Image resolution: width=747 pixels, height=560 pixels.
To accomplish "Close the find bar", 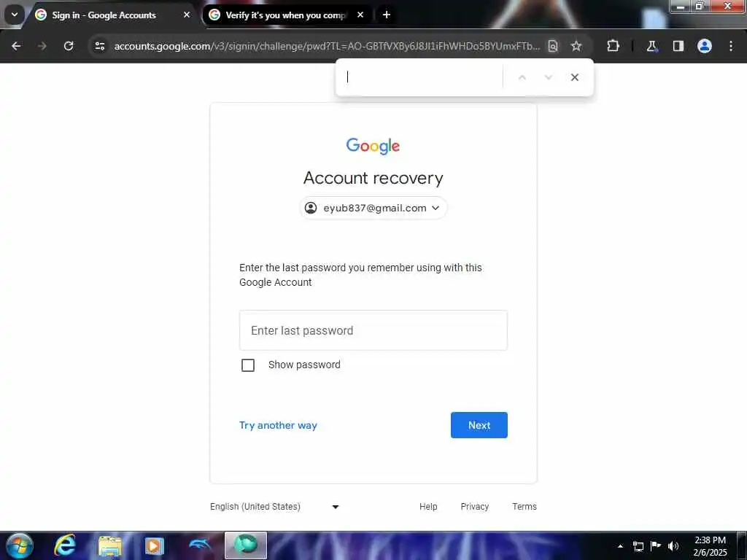I will tap(575, 77).
